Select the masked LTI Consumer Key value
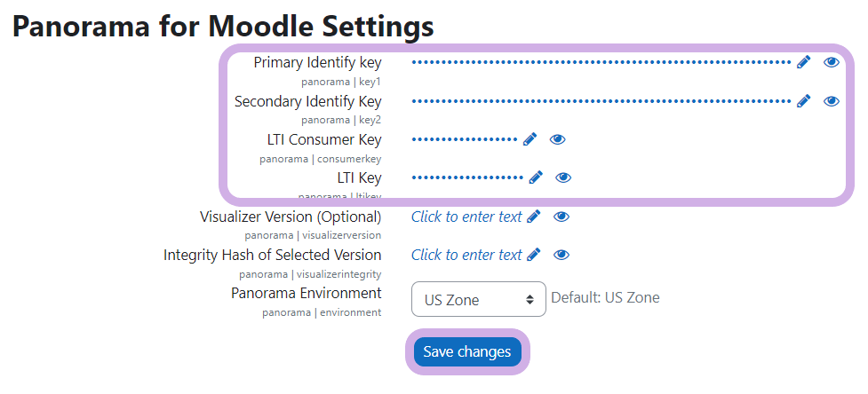 click(x=465, y=140)
